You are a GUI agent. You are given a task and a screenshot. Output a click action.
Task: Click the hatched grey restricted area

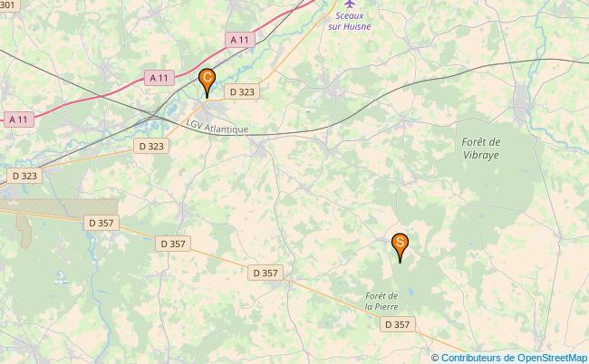click(60, 207)
